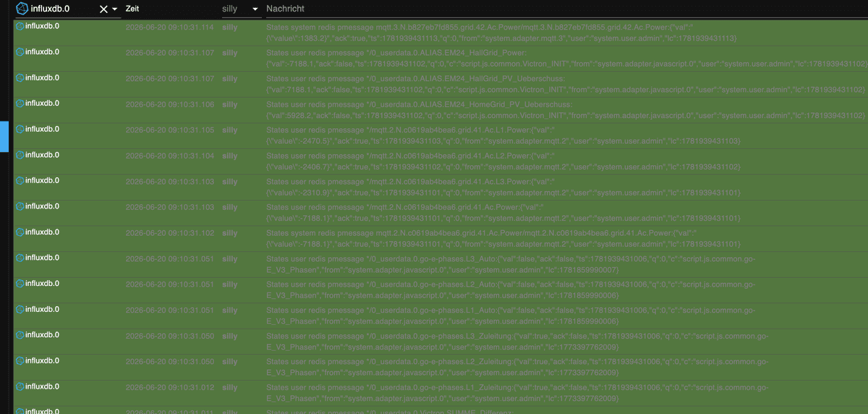Click the go-e-phases.L2_Zuleitung message text
Viewport: 868px width, 414px height.
click(517, 367)
